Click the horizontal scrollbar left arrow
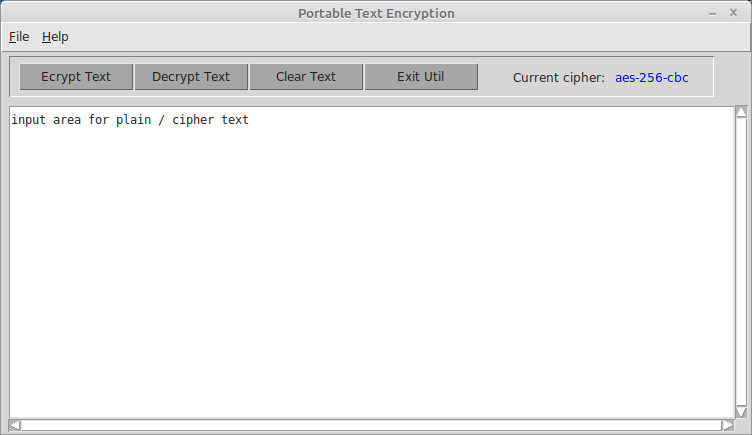Image resolution: width=752 pixels, height=435 pixels. click(x=14, y=425)
